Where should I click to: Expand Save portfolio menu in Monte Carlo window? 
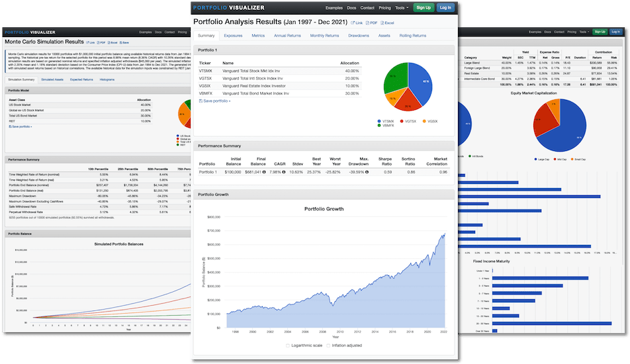[x=21, y=126]
